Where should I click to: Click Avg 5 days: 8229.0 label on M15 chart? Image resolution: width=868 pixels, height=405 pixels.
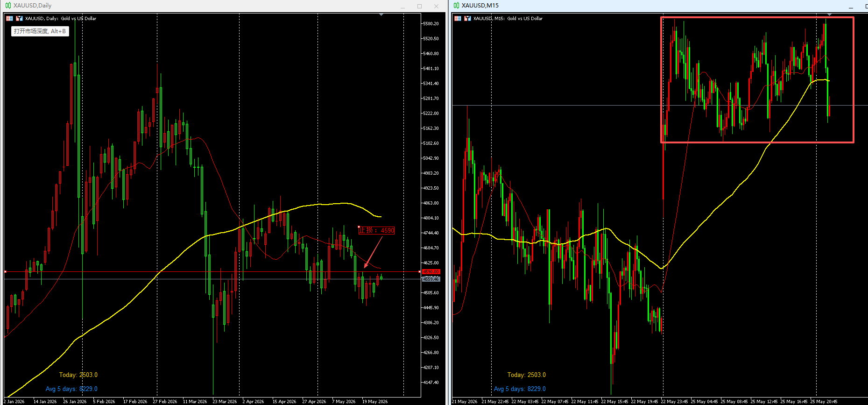(x=520, y=389)
